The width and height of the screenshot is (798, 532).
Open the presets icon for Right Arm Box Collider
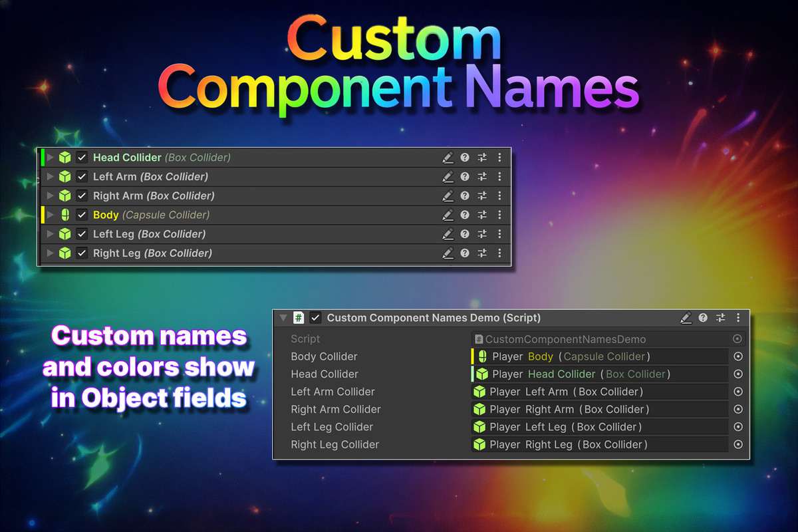481,196
